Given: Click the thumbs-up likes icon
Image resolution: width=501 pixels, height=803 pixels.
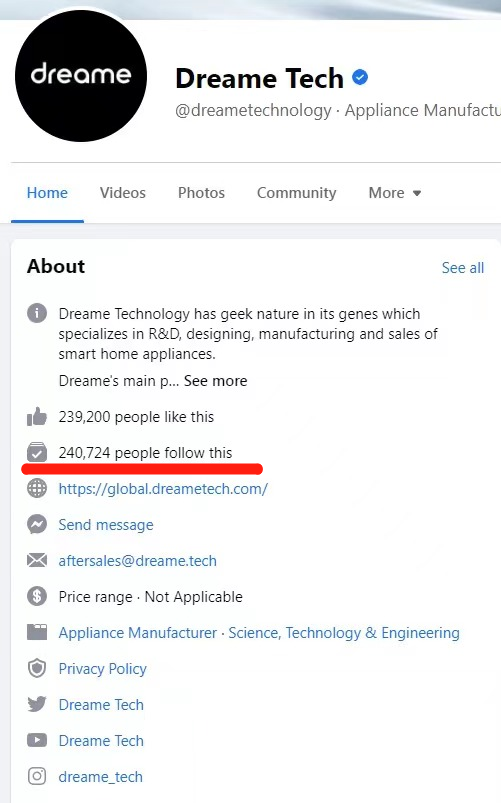Looking at the screenshot, I should point(37,417).
